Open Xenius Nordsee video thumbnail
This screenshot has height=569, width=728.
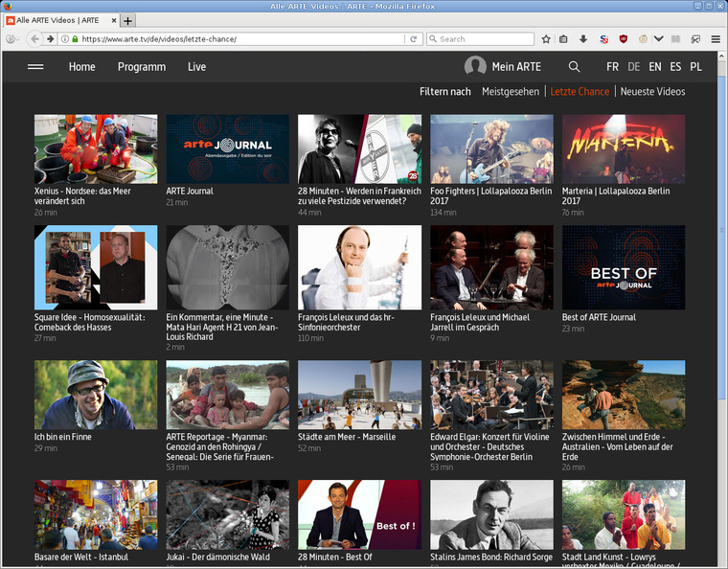tap(96, 149)
